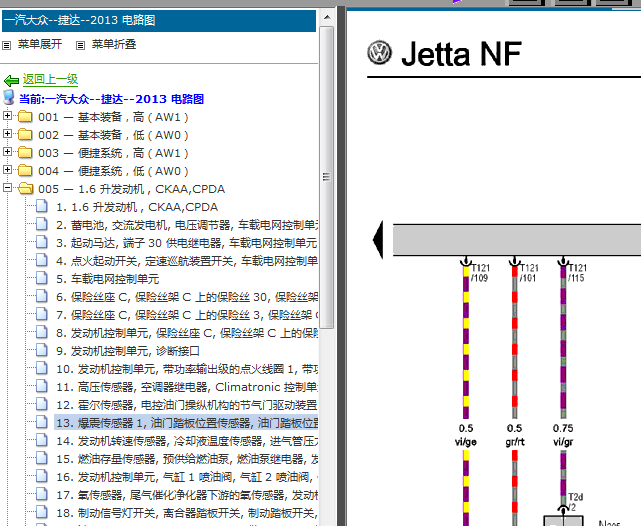Open page 6. 保险丝座 C 保险丝 30
641x526 pixels.
pyautogui.click(x=187, y=297)
